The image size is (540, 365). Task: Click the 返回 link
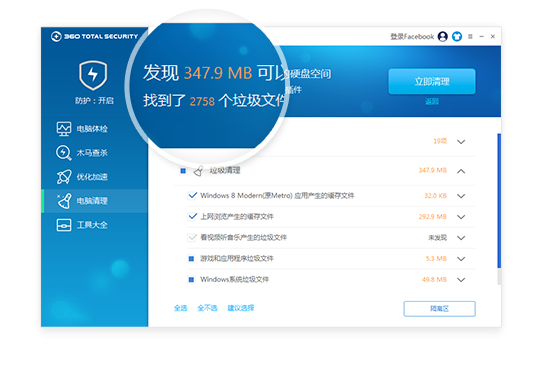[432, 102]
